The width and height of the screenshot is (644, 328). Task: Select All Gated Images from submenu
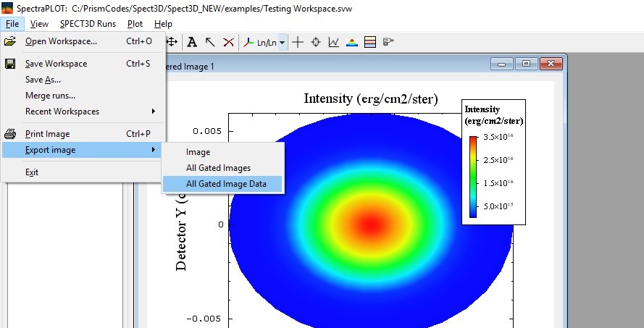[x=218, y=168]
